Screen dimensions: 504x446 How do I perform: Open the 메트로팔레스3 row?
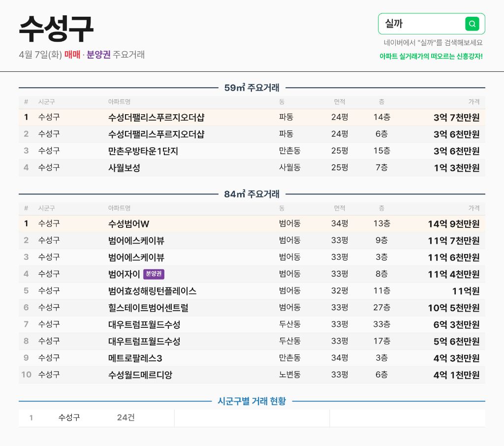(252, 358)
